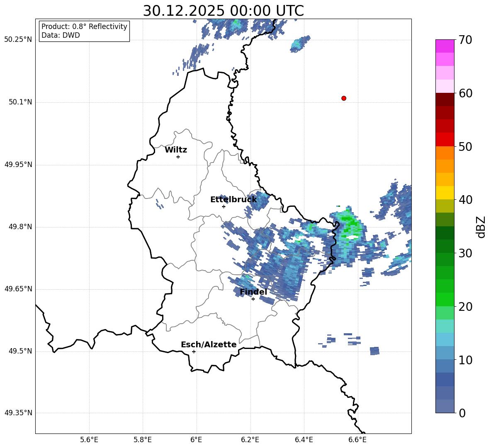Click the Esch/Alzette city label

click(x=209, y=344)
